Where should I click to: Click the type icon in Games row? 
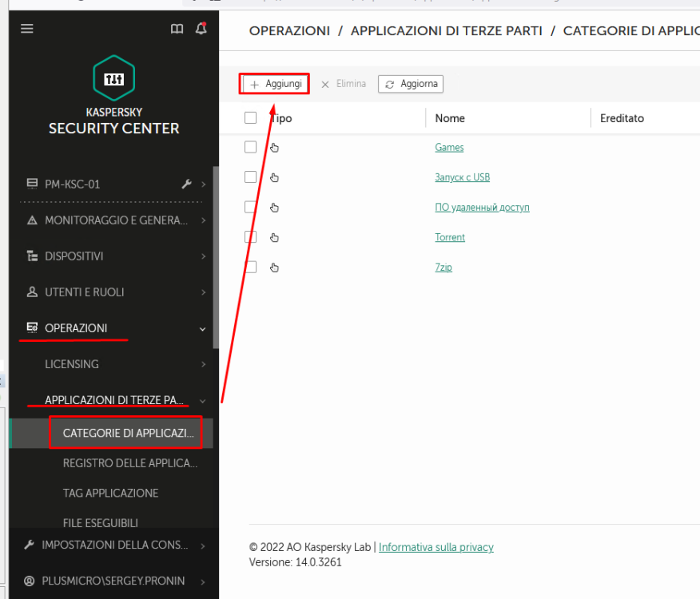coord(274,147)
